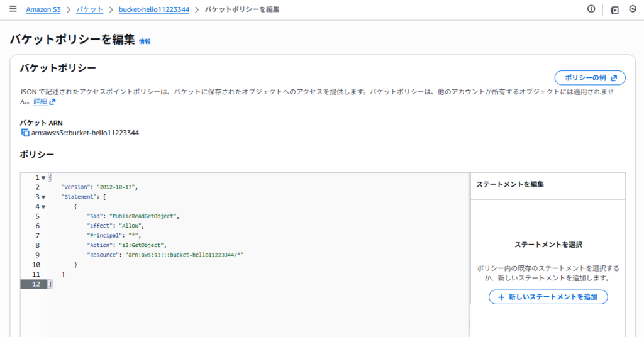Click the highlighted line number 12
This screenshot has width=644, height=337.
point(36,284)
